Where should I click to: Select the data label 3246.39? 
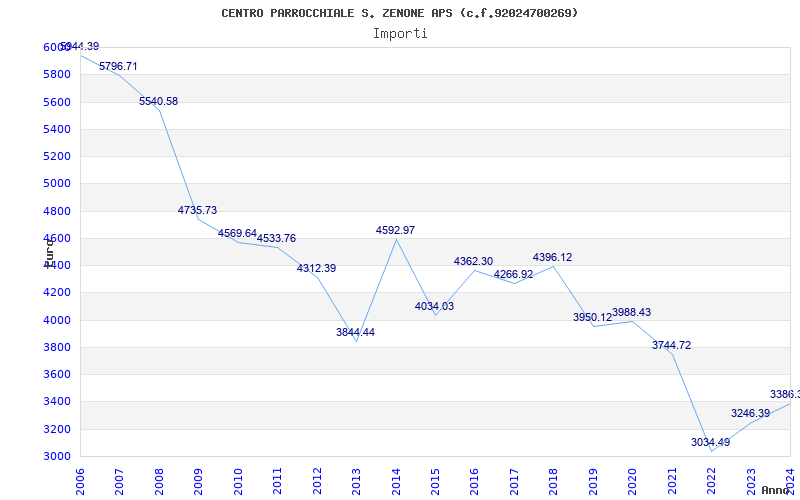[x=751, y=413]
